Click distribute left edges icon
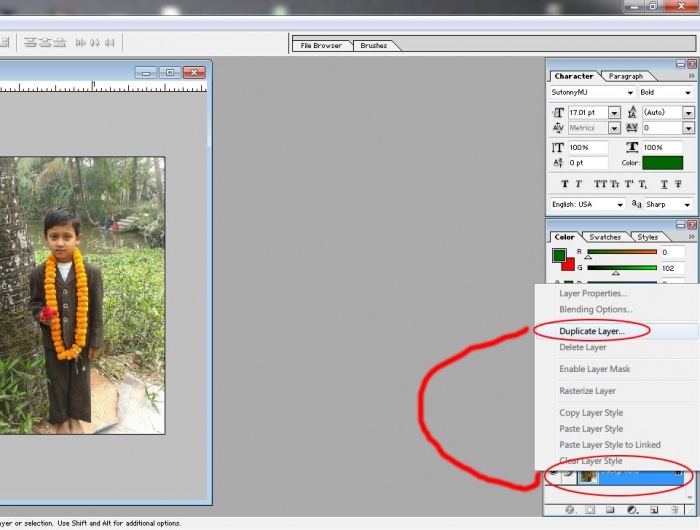This screenshot has width=700, height=530. coord(80,42)
